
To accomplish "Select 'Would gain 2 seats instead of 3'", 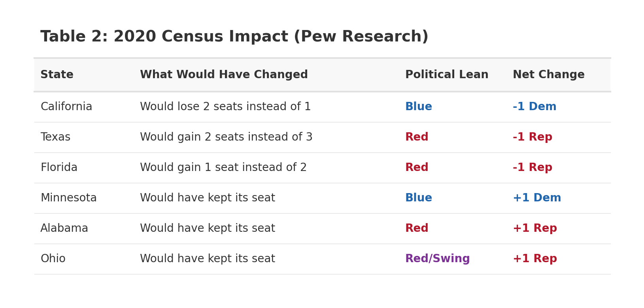I will pyautogui.click(x=226, y=137).
